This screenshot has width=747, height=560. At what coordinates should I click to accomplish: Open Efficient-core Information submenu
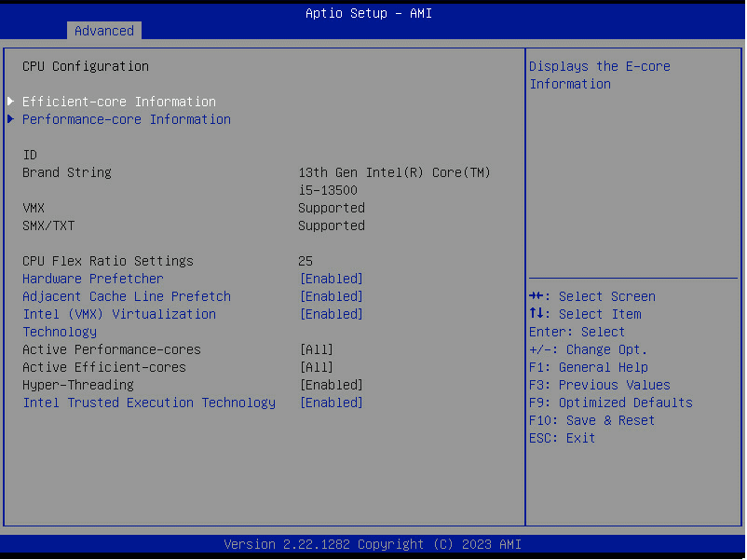pyautogui.click(x=119, y=102)
